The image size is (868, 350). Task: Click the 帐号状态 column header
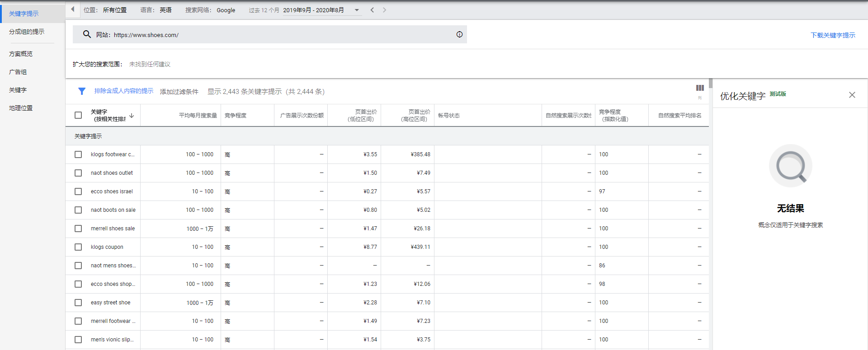tap(449, 116)
